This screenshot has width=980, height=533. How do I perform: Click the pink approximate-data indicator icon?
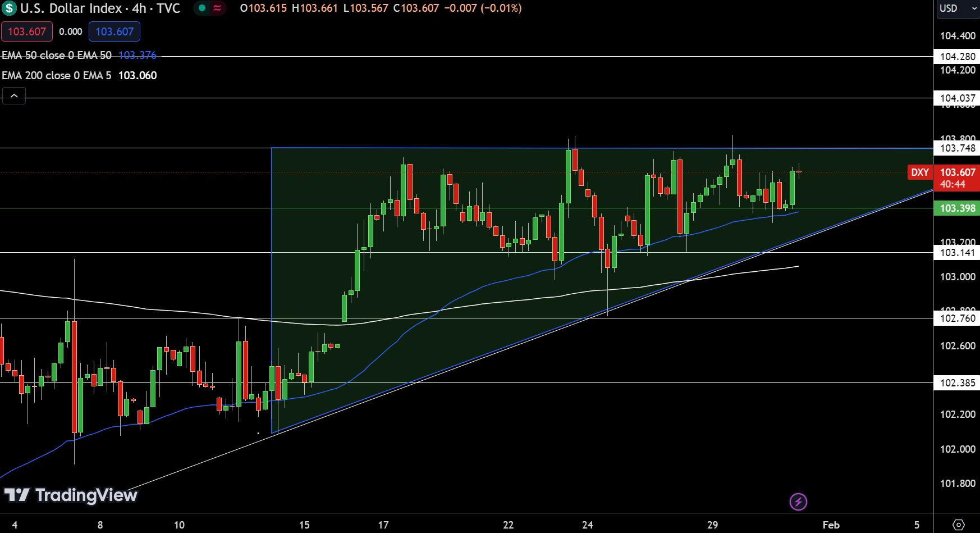click(x=217, y=8)
